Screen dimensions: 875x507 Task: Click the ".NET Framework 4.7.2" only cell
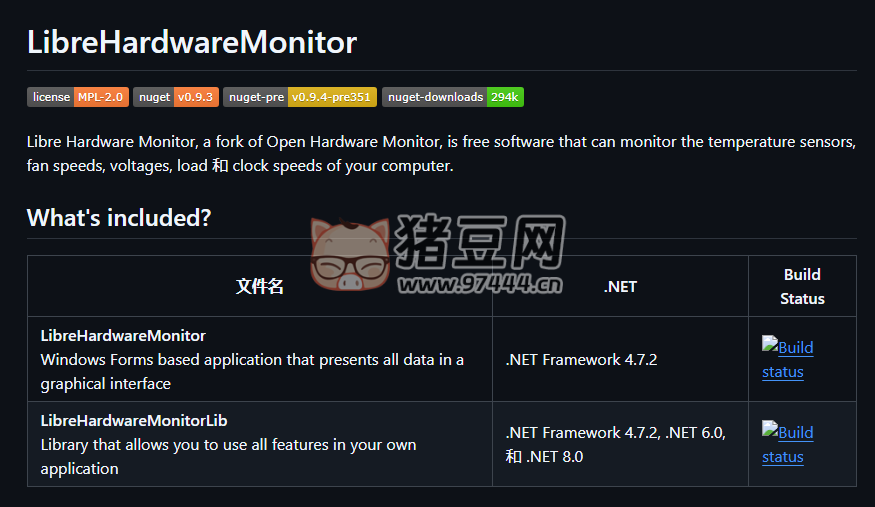point(581,360)
